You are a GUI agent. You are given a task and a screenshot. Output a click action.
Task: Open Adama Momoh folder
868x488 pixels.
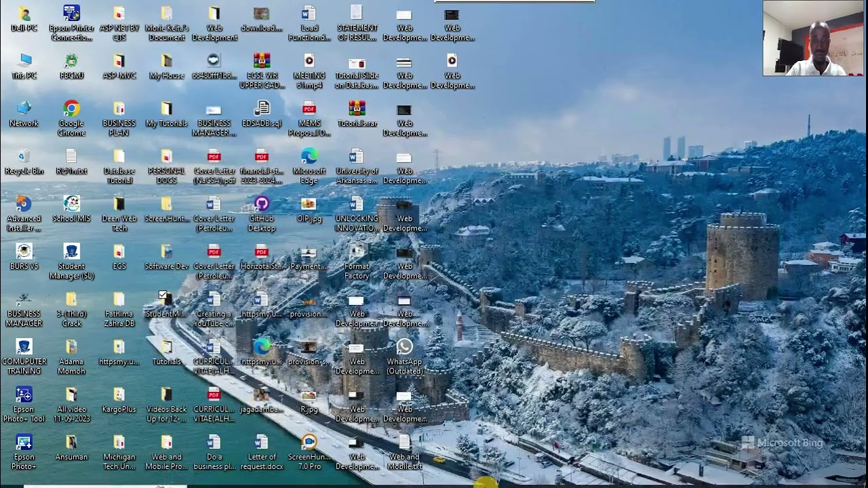(x=71, y=357)
